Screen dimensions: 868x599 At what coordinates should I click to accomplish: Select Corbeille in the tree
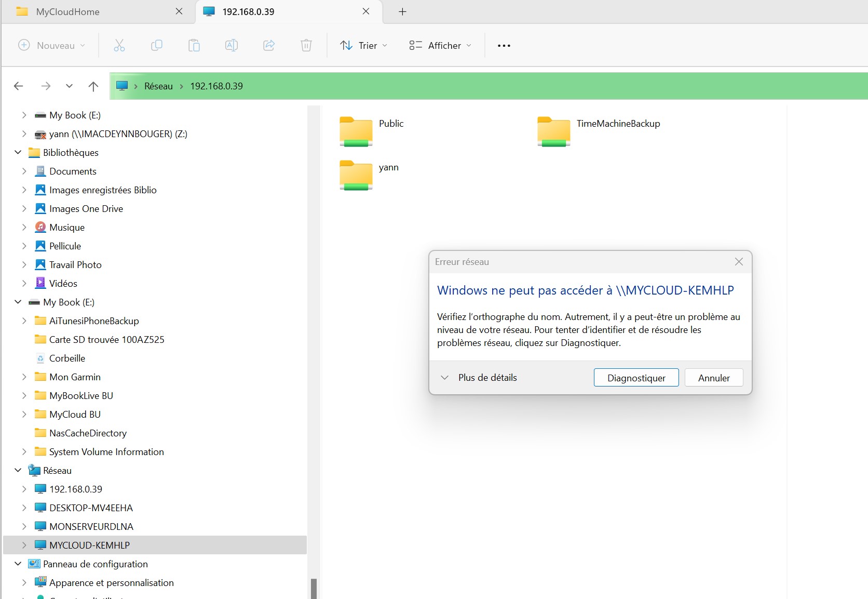[x=67, y=358]
